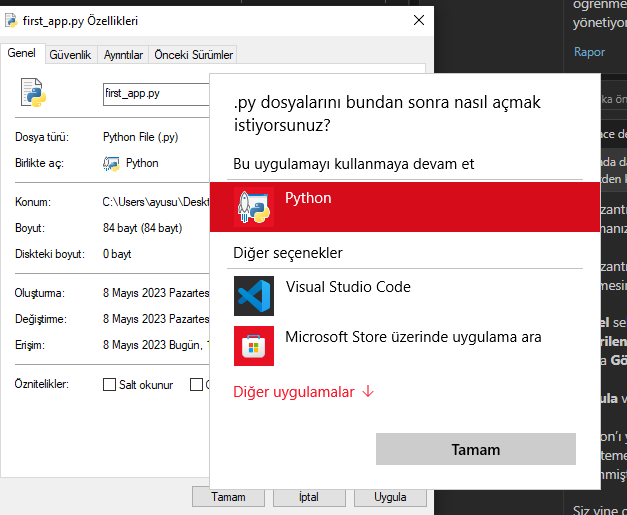
Task: Click the Oluşturma date value
Action: tap(156, 293)
